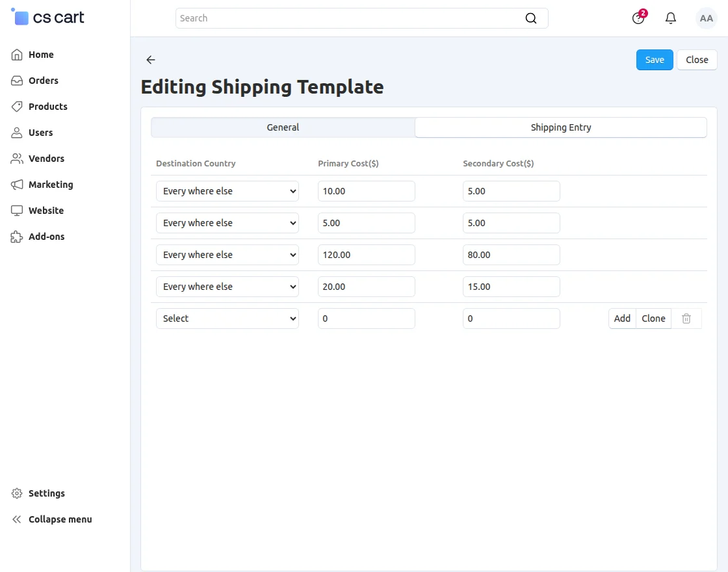
Task: Click the Users person icon
Action: [17, 133]
